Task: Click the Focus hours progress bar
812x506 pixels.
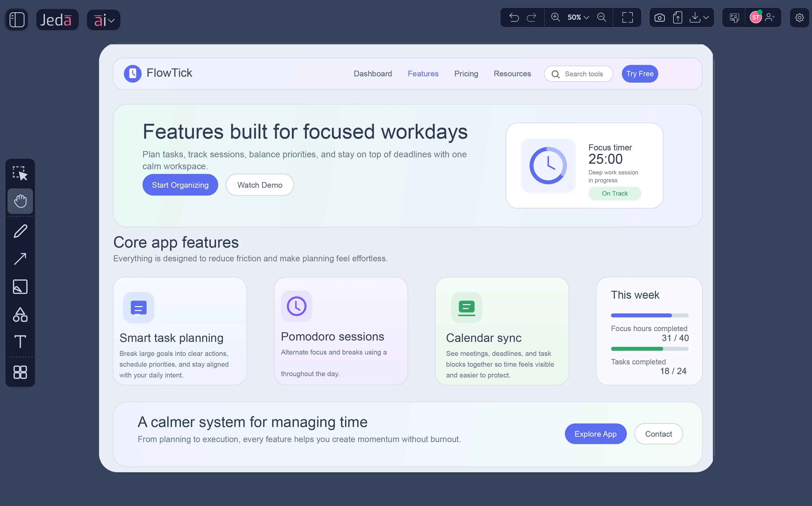Action: pyautogui.click(x=650, y=315)
